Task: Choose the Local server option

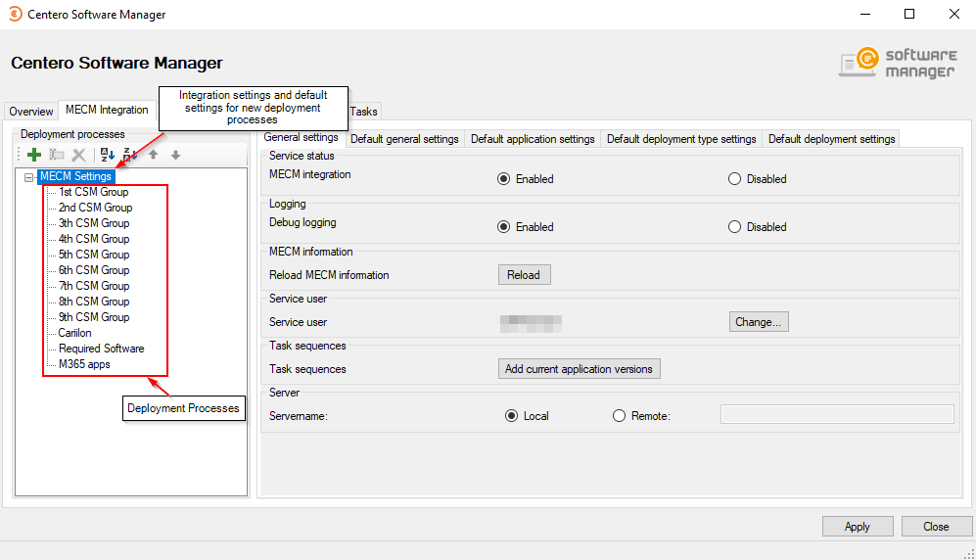Action: (511, 416)
